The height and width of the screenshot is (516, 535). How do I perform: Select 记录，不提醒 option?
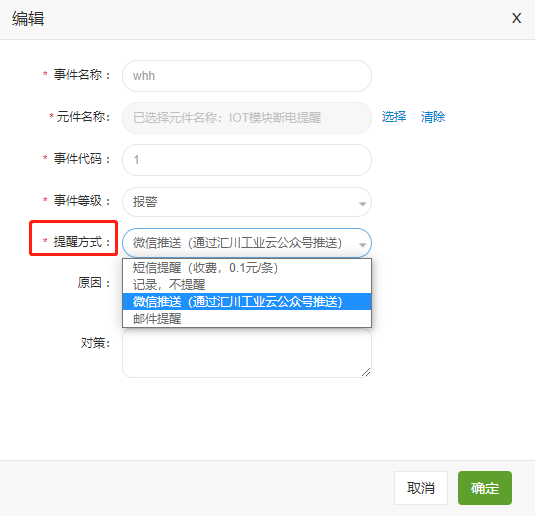[247, 285]
